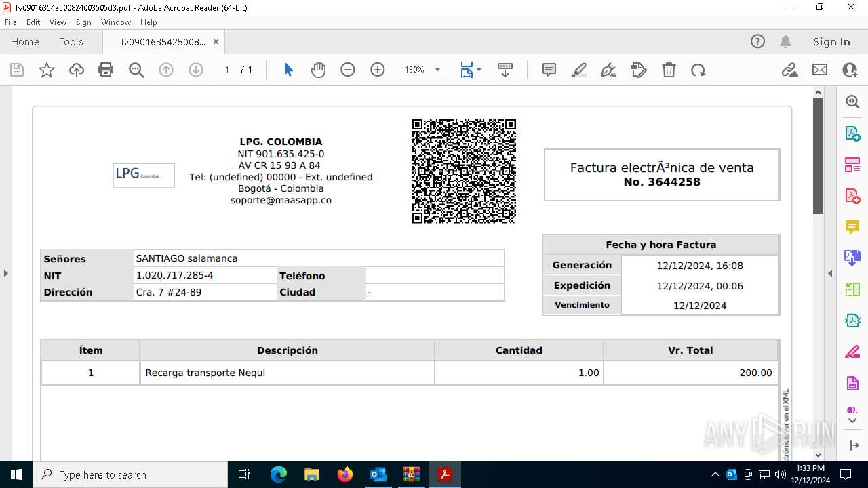Open the Windows Start menu

[x=16, y=474]
